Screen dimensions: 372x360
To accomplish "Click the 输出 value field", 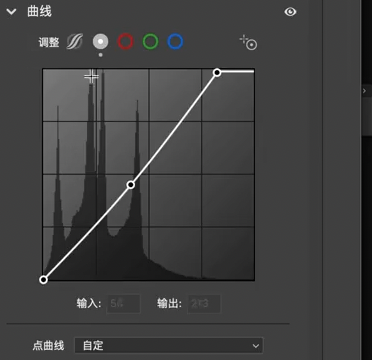I will (x=204, y=304).
